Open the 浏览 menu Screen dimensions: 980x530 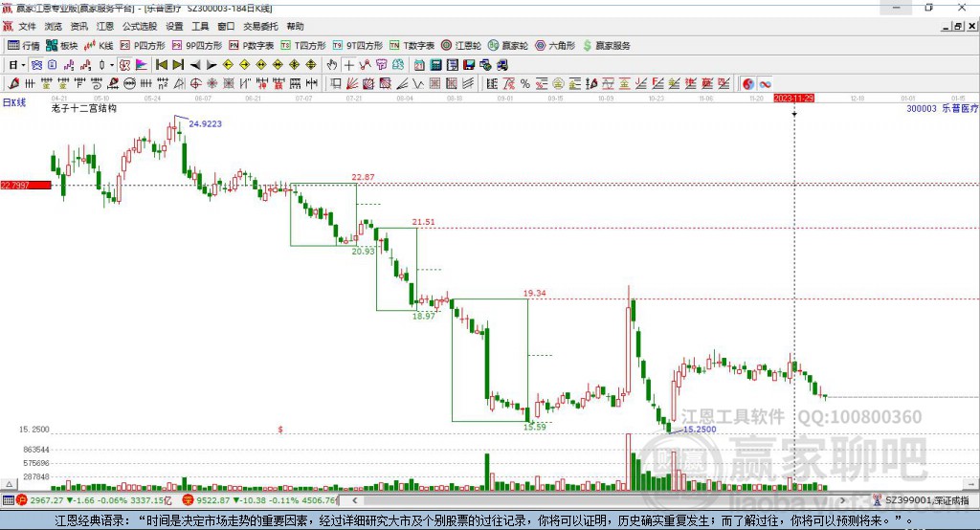[x=54, y=26]
